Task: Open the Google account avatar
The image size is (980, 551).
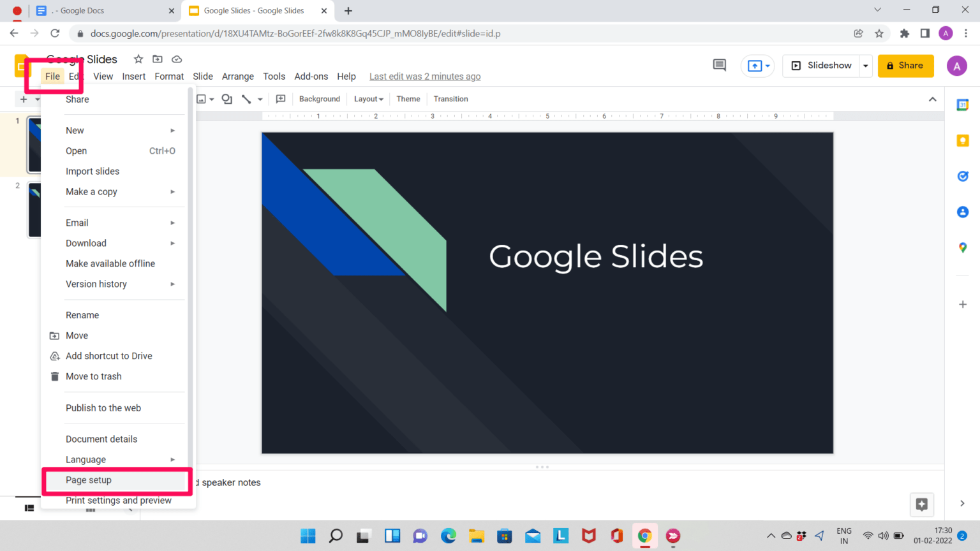Action: [x=956, y=66]
